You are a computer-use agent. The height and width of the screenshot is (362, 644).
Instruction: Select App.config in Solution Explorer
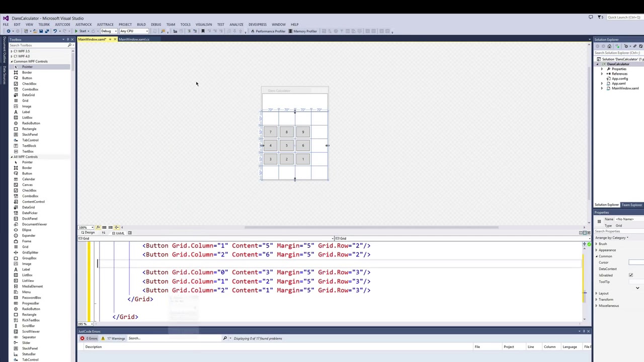point(619,78)
